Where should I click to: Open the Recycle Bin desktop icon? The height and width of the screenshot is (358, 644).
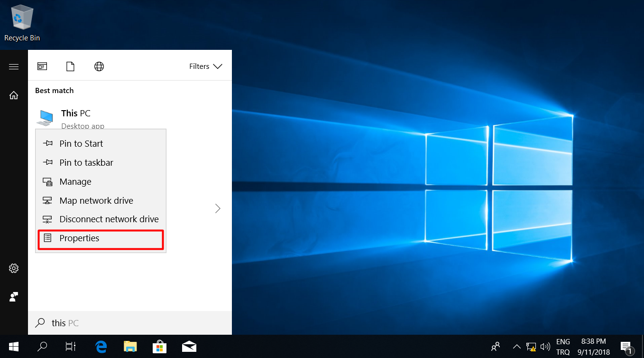tap(22, 23)
